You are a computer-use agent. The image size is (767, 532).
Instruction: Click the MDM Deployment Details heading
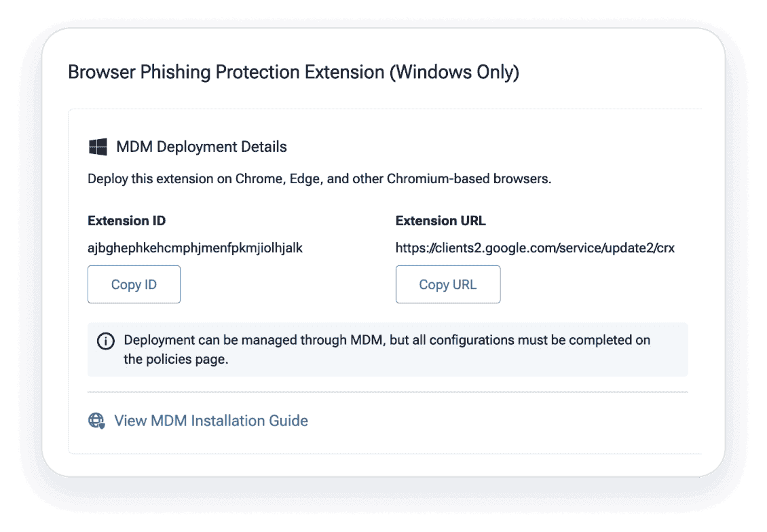[x=202, y=147]
